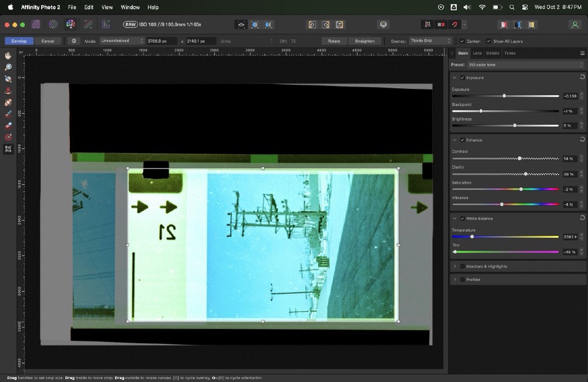The image size is (588, 382).
Task: Collapse the White Balance section chevron
Action: click(455, 218)
